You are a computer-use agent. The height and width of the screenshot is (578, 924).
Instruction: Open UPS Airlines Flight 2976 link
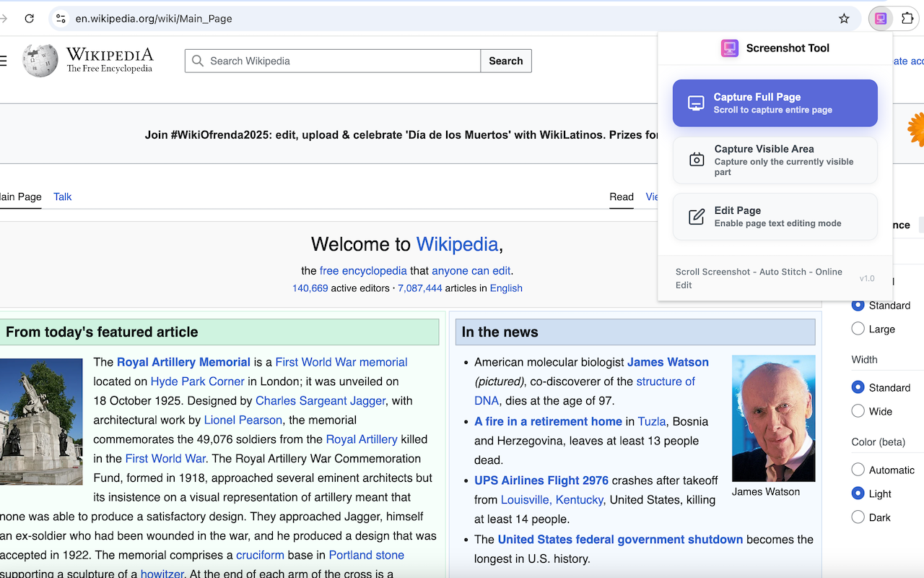point(541,480)
